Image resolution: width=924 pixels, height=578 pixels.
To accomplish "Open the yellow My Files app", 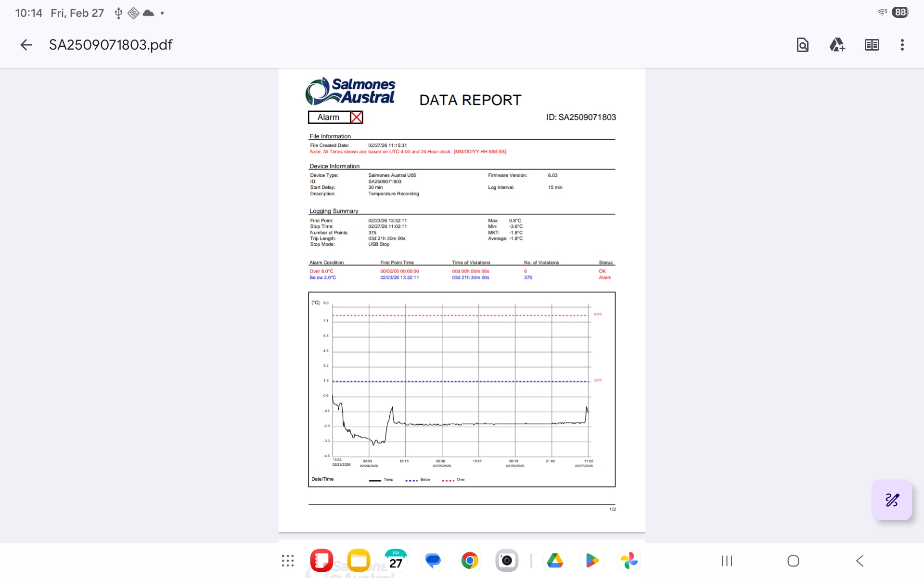I will [359, 561].
